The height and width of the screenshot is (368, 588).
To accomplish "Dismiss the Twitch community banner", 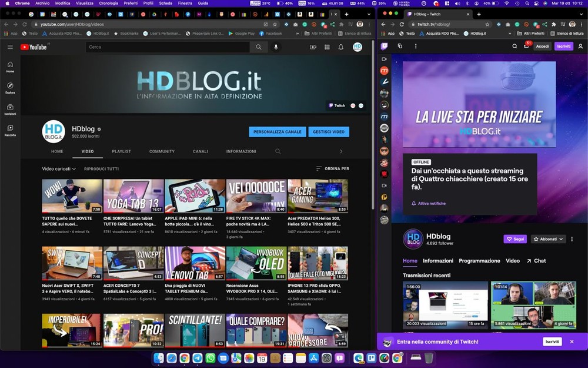I will pos(572,342).
